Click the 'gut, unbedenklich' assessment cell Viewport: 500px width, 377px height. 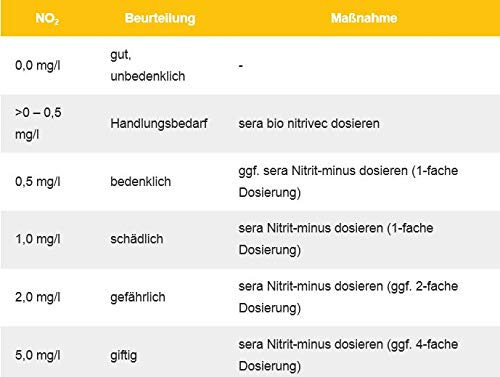pos(148,65)
